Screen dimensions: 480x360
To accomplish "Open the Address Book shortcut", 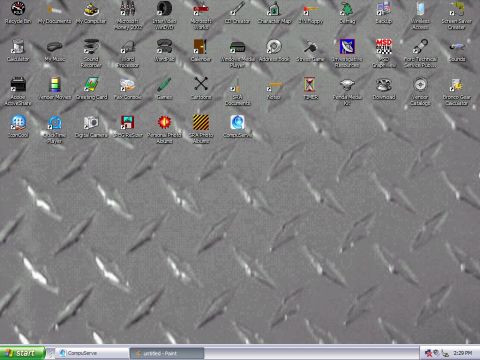I will 274,47.
